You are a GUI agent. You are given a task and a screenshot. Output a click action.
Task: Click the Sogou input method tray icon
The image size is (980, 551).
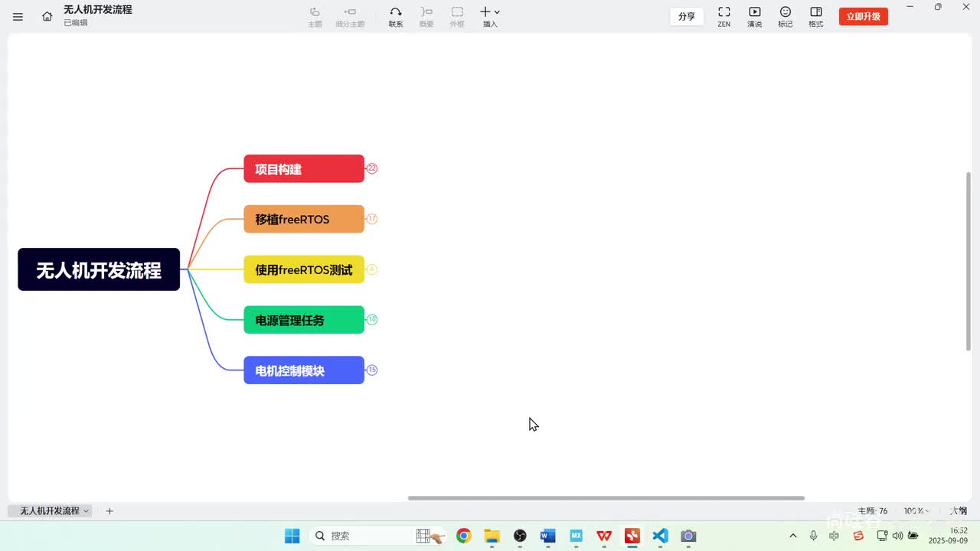(858, 536)
